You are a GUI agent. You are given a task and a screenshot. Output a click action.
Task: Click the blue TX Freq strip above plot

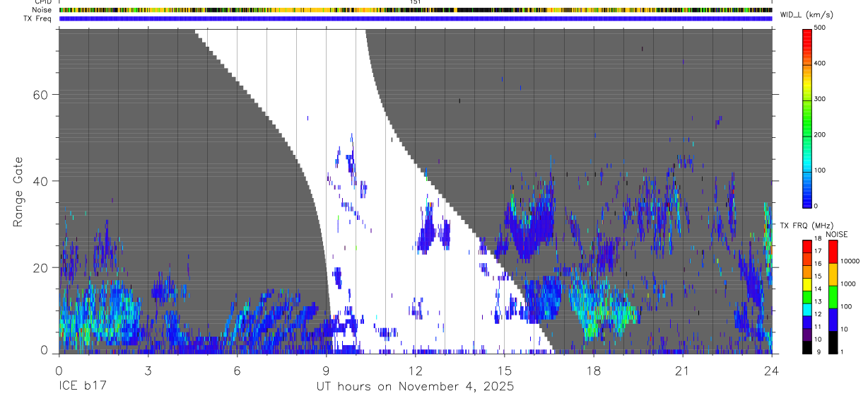415,18
